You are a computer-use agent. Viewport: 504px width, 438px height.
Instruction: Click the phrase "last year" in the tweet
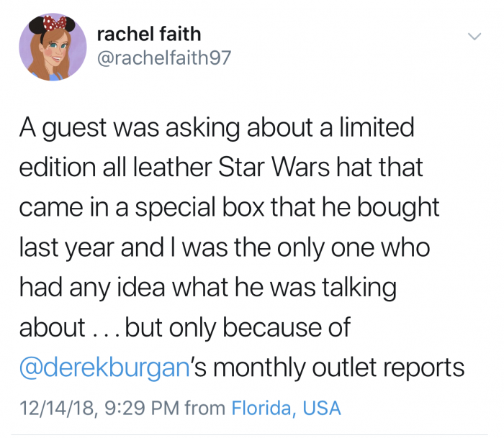point(67,248)
